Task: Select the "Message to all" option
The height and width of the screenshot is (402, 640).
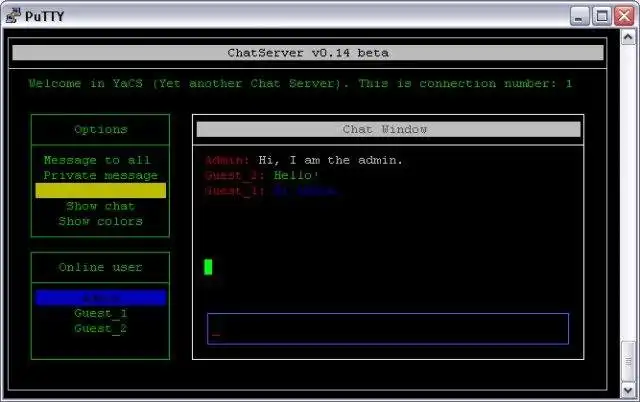Action: (97, 160)
